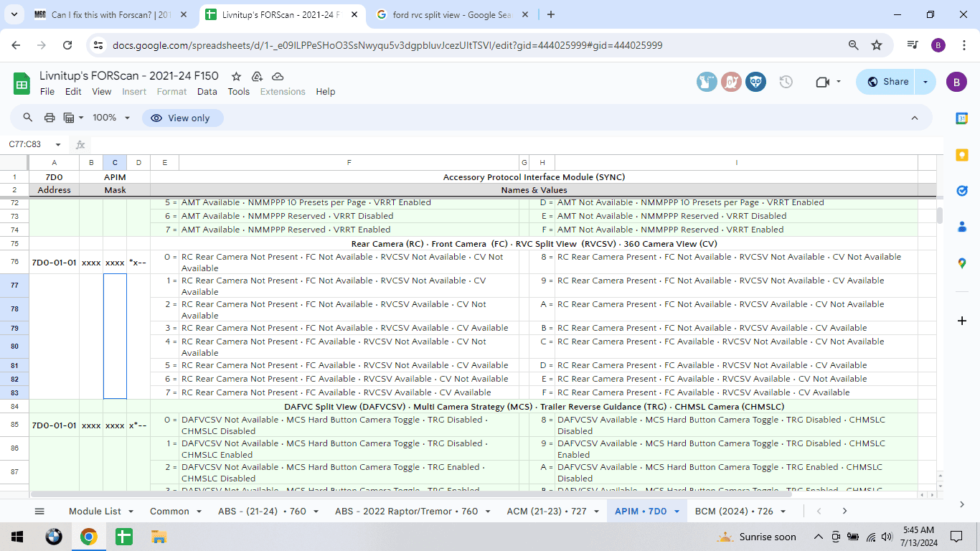Click the horizontal scrollbar of the sheet
Screen dimensions: 980x551
[x=410, y=494]
